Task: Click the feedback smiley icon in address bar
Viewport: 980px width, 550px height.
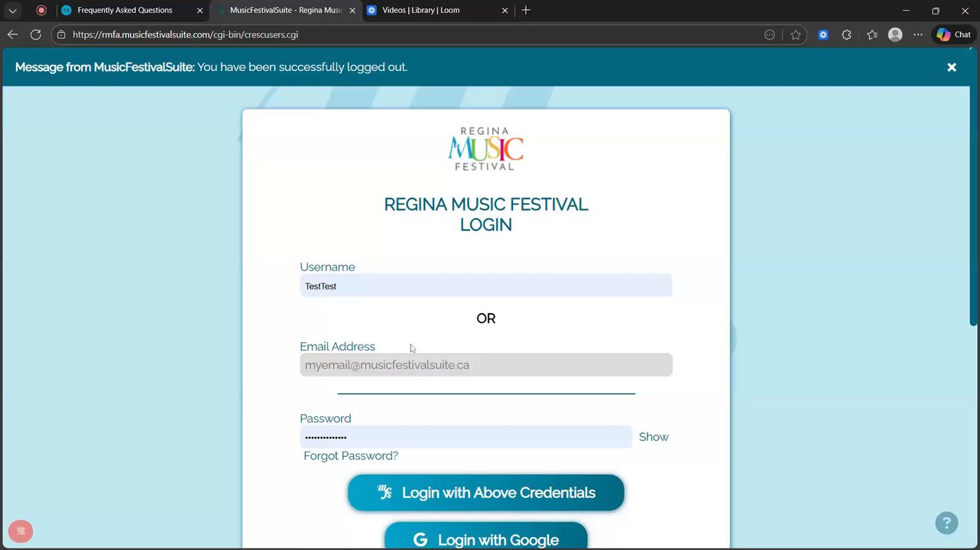Action: coord(770,34)
